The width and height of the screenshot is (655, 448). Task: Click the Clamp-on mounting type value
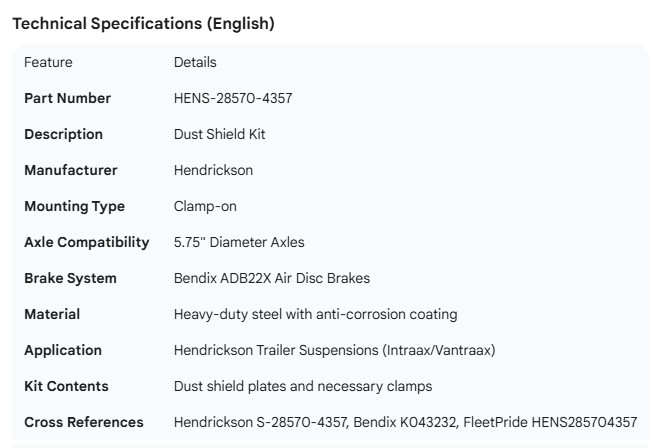pyautogui.click(x=205, y=206)
